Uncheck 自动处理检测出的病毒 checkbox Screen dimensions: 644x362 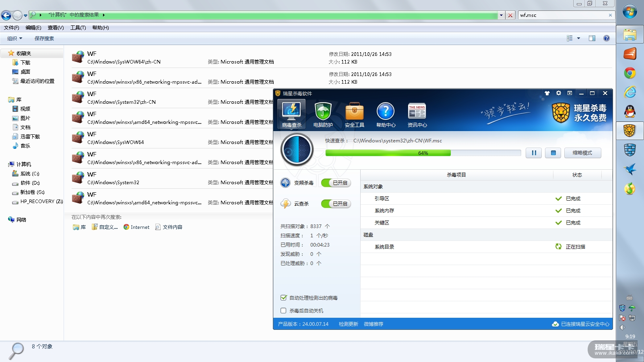tap(283, 298)
